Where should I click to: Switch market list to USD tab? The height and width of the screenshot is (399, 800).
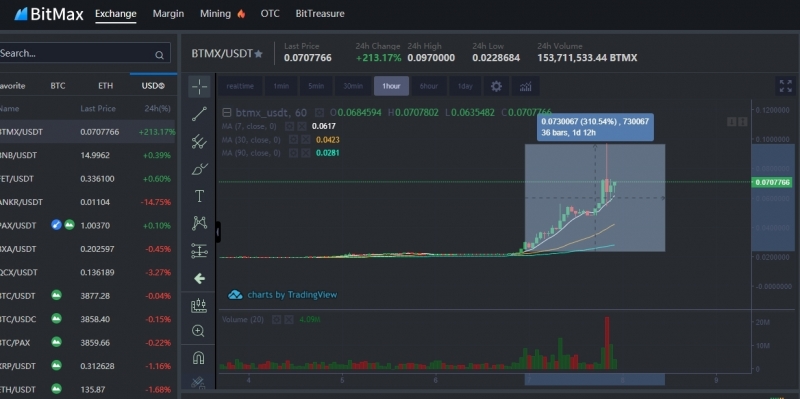click(153, 86)
